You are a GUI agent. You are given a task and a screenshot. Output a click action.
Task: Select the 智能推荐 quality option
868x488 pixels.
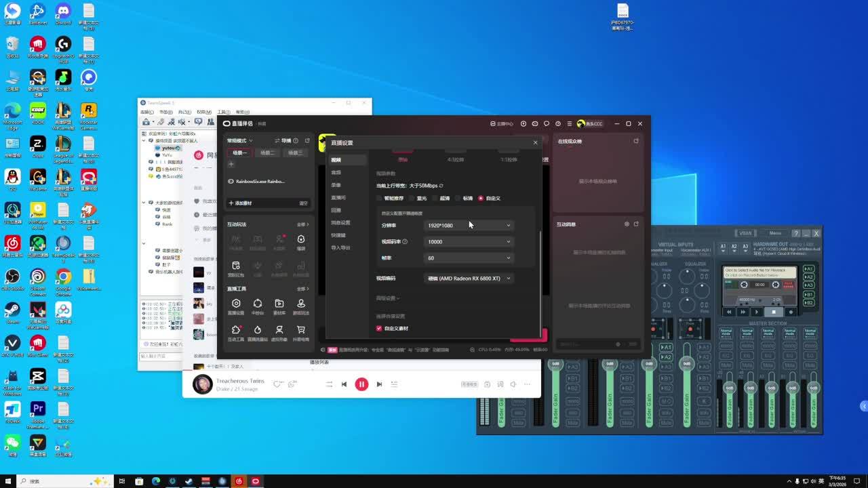[x=380, y=199]
